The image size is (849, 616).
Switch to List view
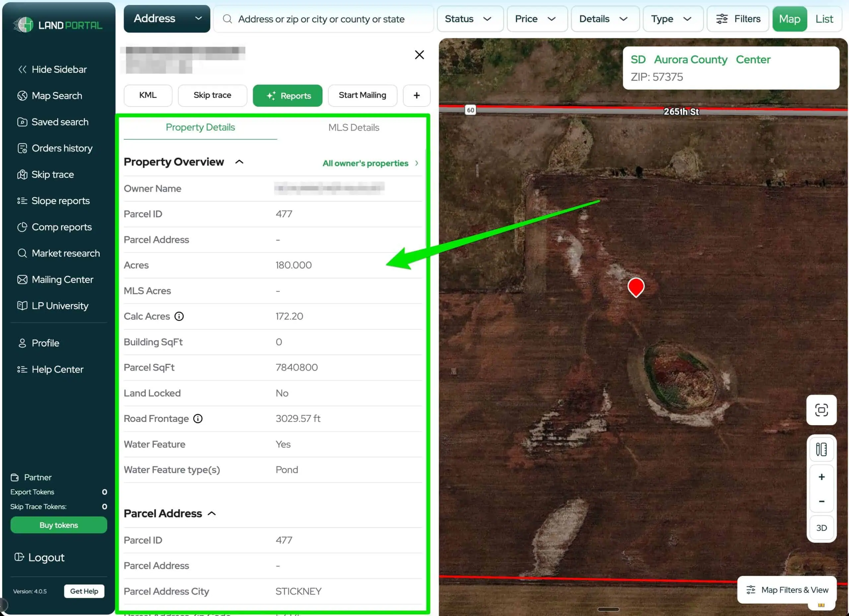(824, 19)
